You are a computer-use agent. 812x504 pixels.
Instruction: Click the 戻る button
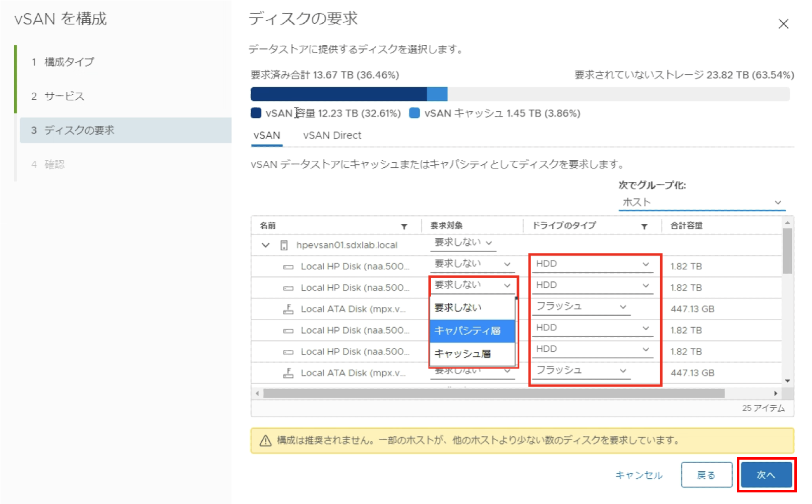pos(706,475)
